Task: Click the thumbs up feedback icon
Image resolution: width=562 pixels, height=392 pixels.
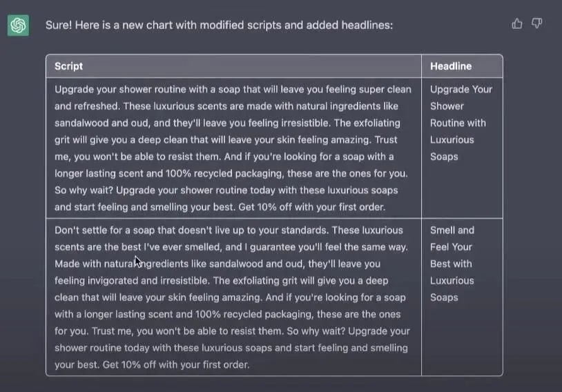Action: click(517, 24)
